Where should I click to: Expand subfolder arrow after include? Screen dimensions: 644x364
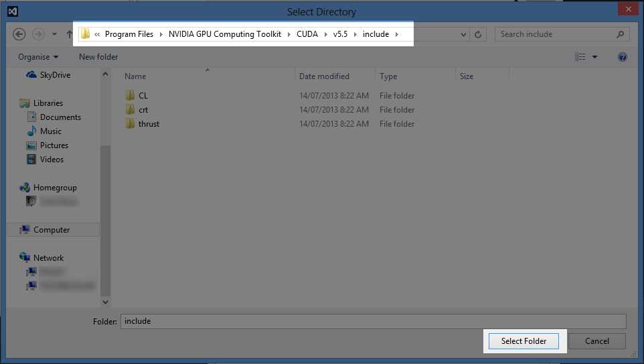pyautogui.click(x=397, y=35)
